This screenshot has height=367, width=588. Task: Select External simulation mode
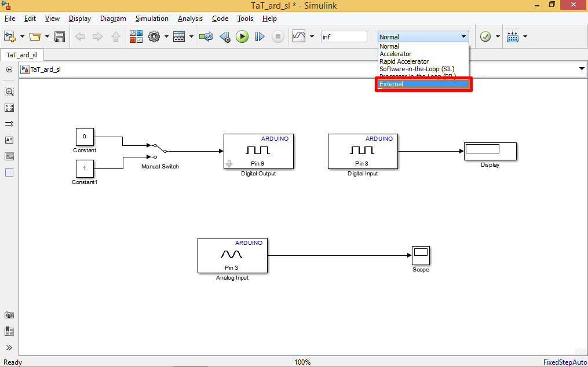tap(423, 84)
